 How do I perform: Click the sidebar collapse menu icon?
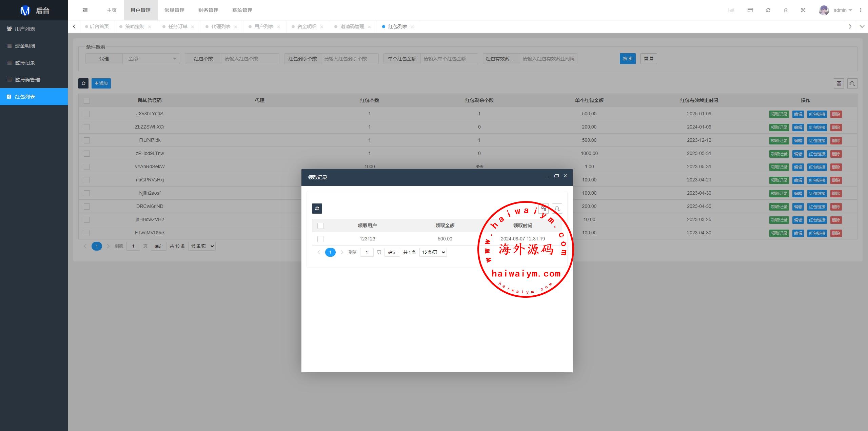[x=85, y=10]
